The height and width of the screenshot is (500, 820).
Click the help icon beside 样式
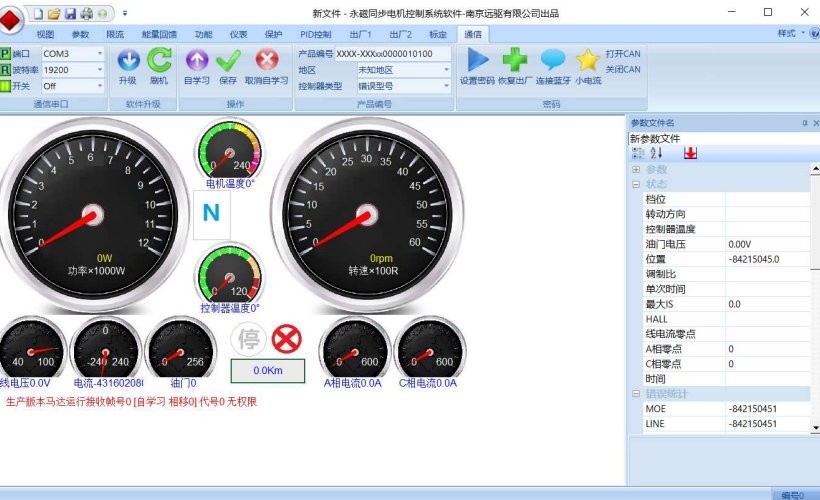point(815,33)
